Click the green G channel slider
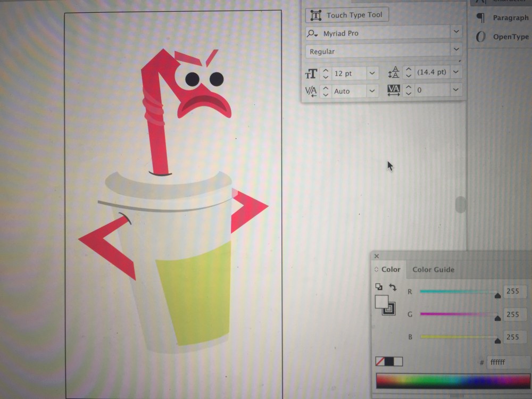532x399 pixels. click(459, 314)
